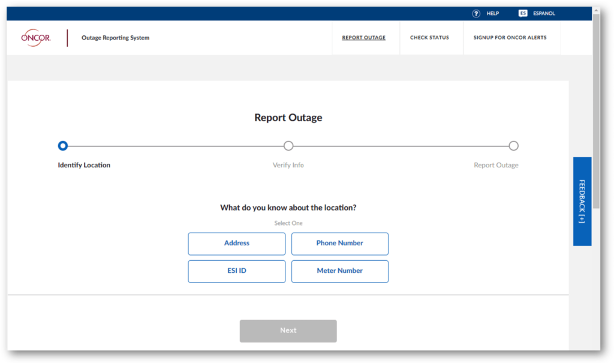Click the ES language badge icon

tap(523, 13)
